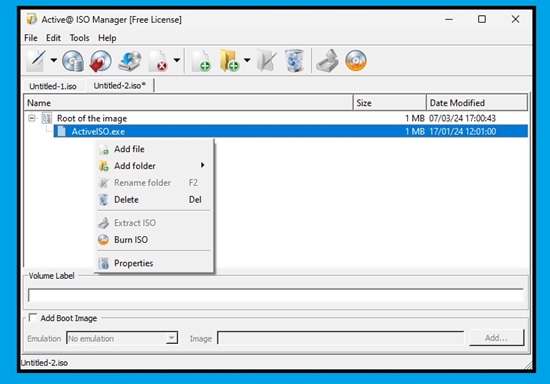Click the Add folder toolbar icon
This screenshot has height=384, width=550.
[x=229, y=61]
